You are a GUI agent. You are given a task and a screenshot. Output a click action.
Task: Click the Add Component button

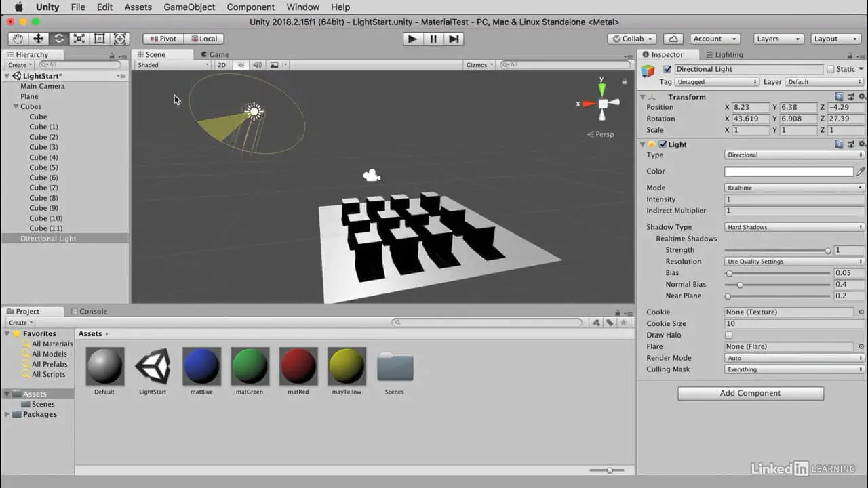tap(751, 393)
